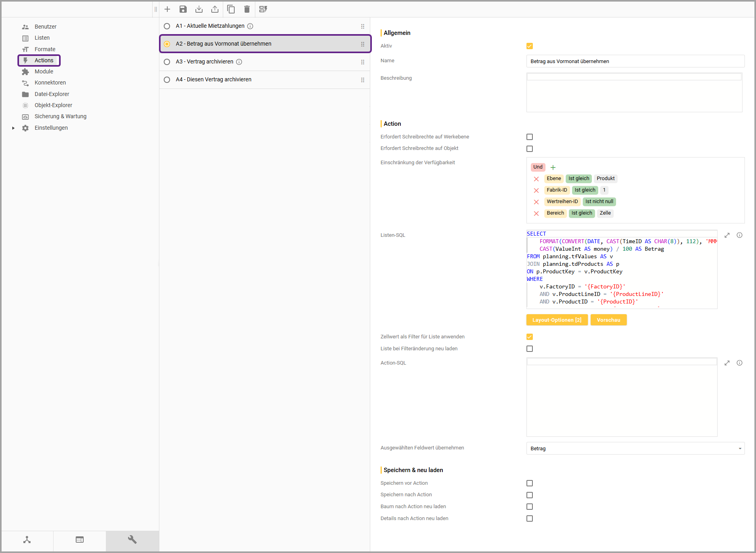Click the trash delete icon in toolbar
The width and height of the screenshot is (756, 553).
click(x=247, y=9)
